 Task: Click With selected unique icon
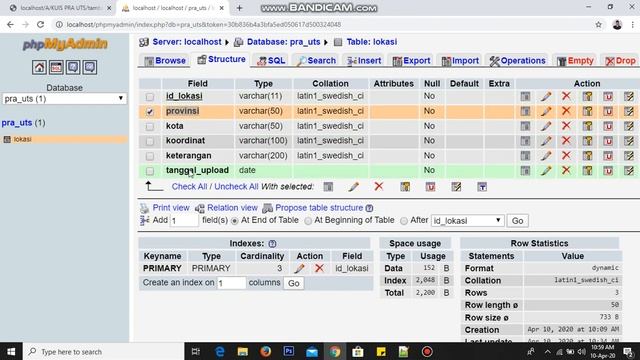pos(430,187)
